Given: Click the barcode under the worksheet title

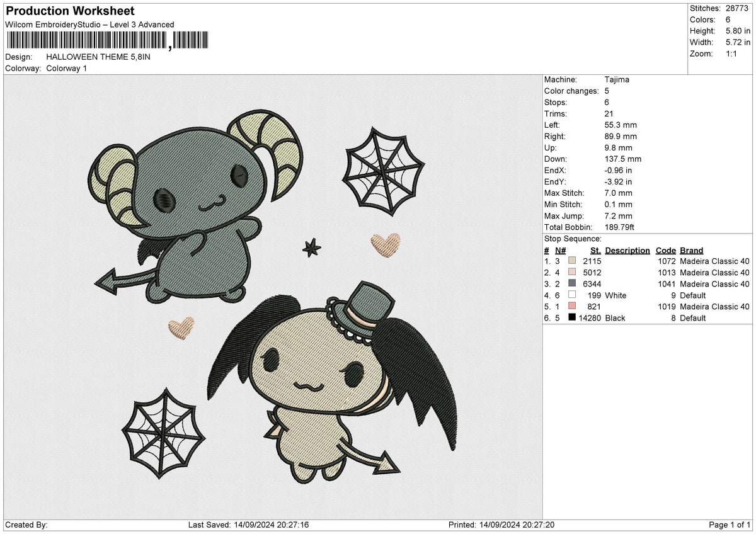Looking at the screenshot, I should pos(106,41).
